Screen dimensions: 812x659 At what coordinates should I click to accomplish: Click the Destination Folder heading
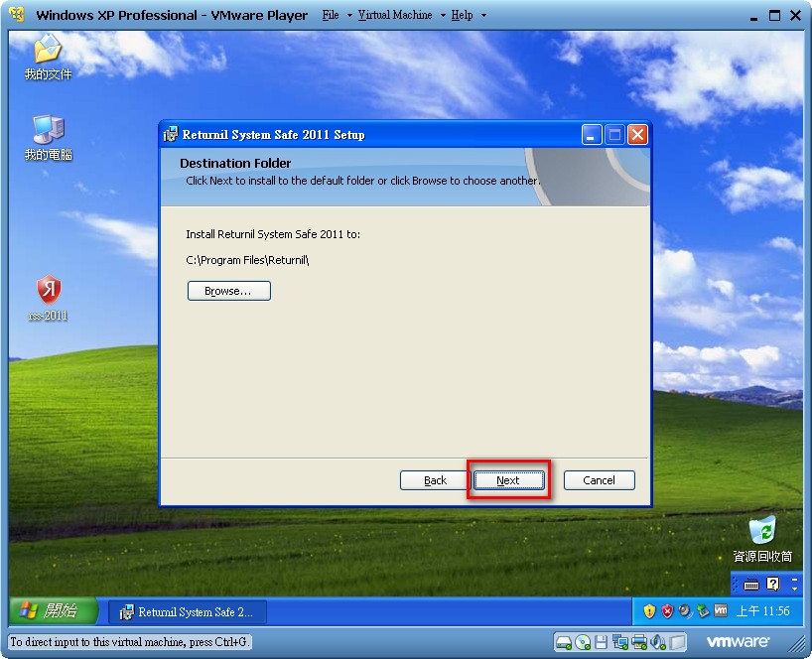tap(235, 163)
